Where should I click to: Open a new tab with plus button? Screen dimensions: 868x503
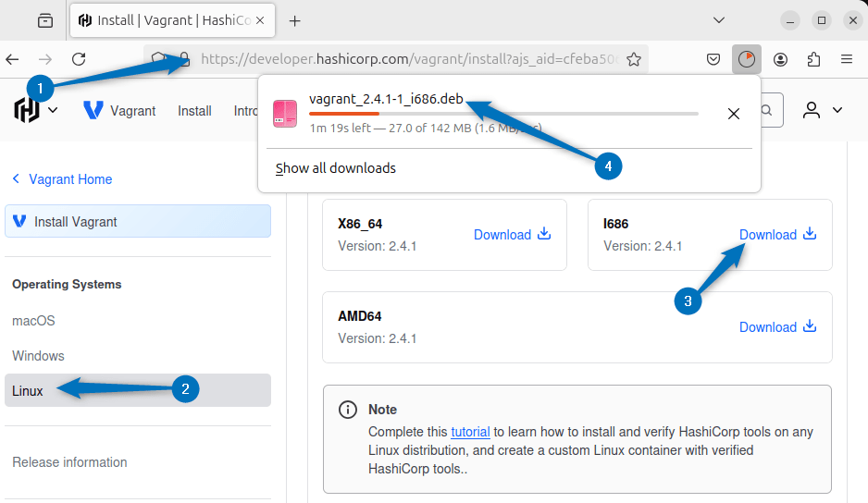pyautogui.click(x=295, y=20)
